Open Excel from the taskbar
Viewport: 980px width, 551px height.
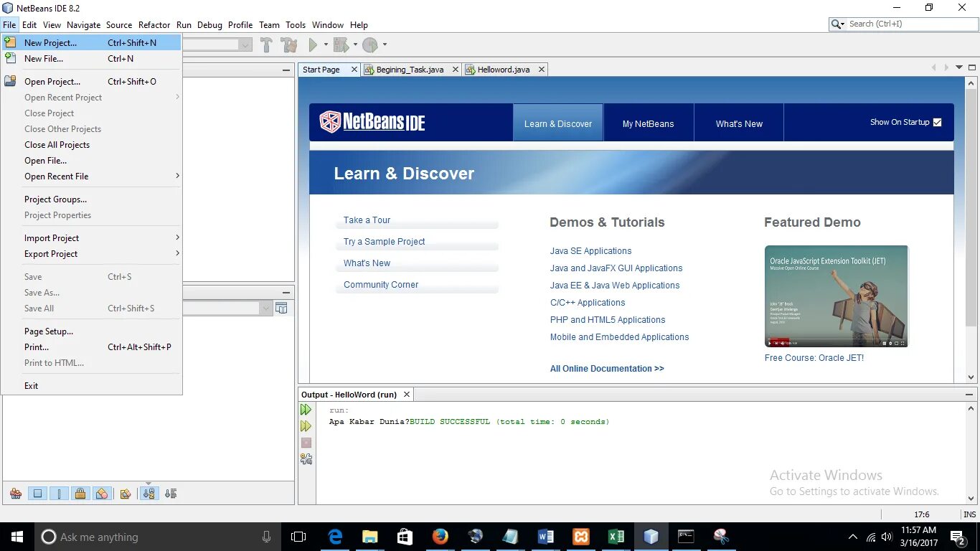pyautogui.click(x=616, y=537)
